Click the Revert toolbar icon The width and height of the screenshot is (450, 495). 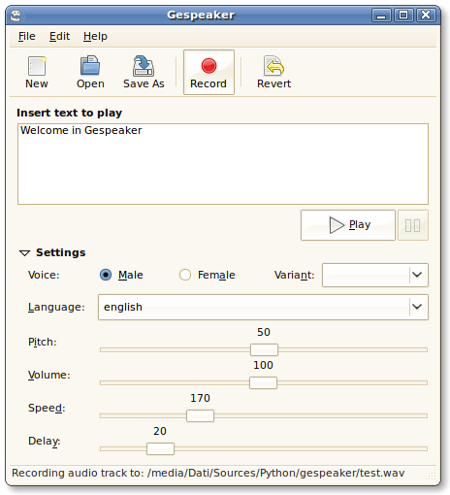coord(274,72)
